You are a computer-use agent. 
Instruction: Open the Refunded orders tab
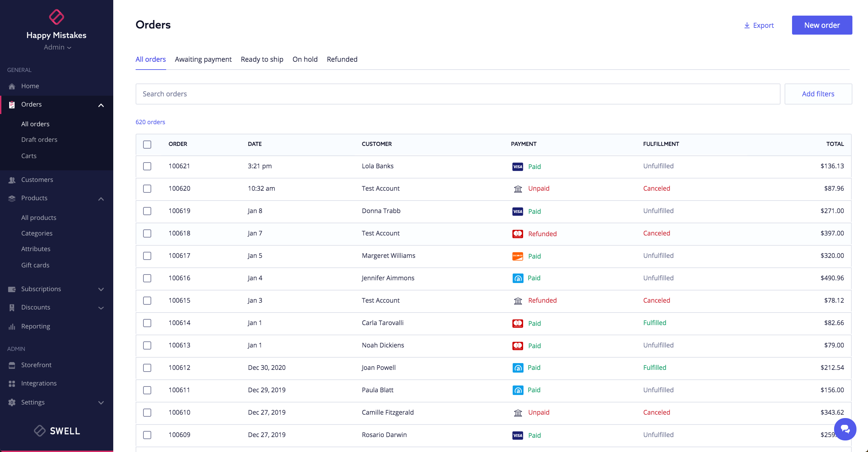pos(342,59)
